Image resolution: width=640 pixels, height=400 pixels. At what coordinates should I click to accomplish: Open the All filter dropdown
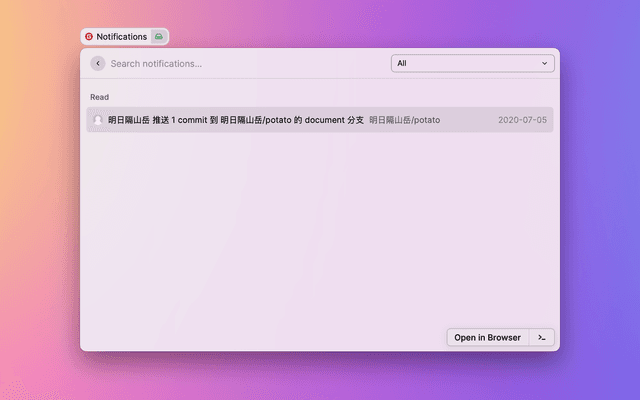(472, 63)
